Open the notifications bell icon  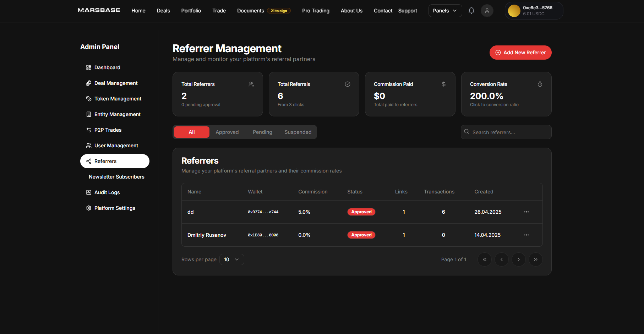tap(471, 11)
